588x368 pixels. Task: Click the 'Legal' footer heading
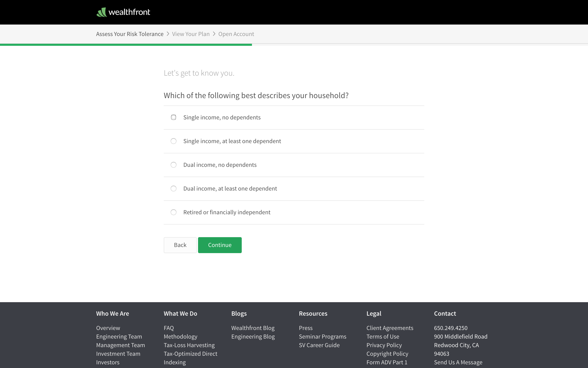374,313
